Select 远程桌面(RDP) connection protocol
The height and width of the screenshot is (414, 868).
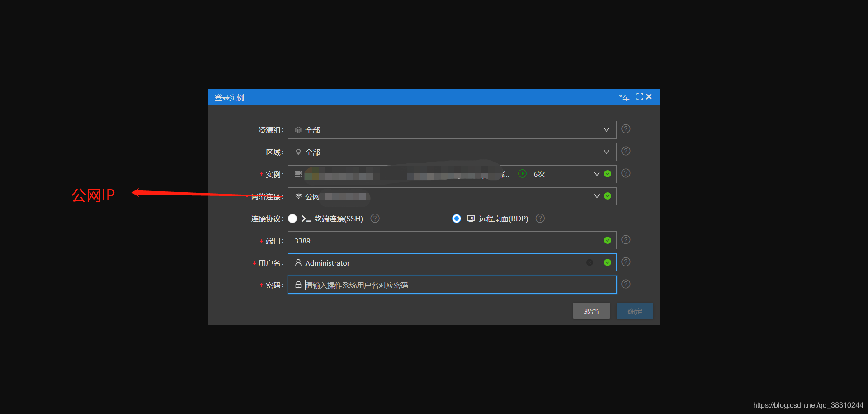[457, 219]
